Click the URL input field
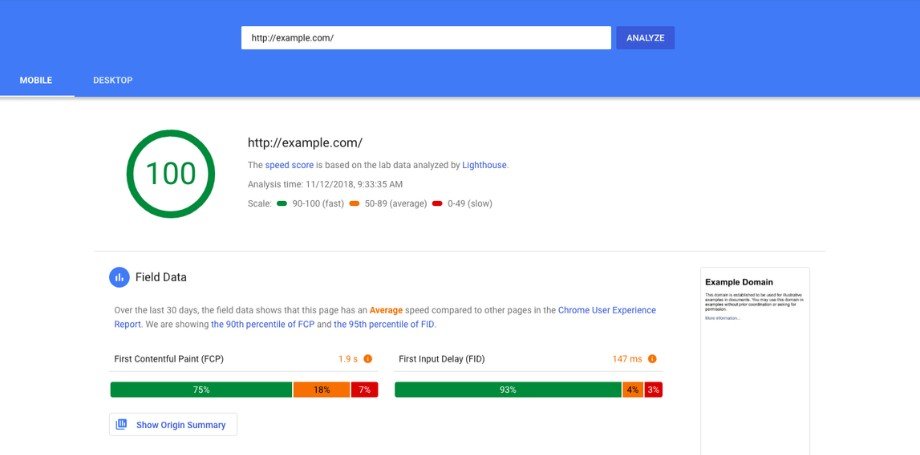 [425, 38]
